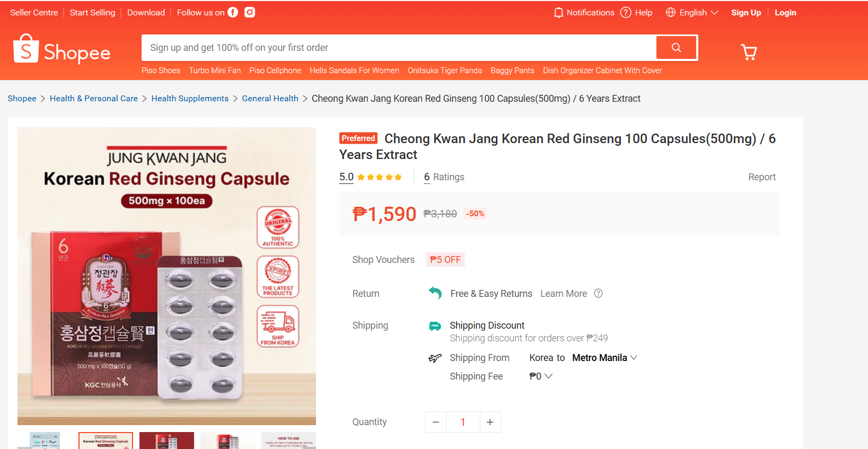Image resolution: width=868 pixels, height=449 pixels.
Task: Click Report link
Action: click(762, 177)
